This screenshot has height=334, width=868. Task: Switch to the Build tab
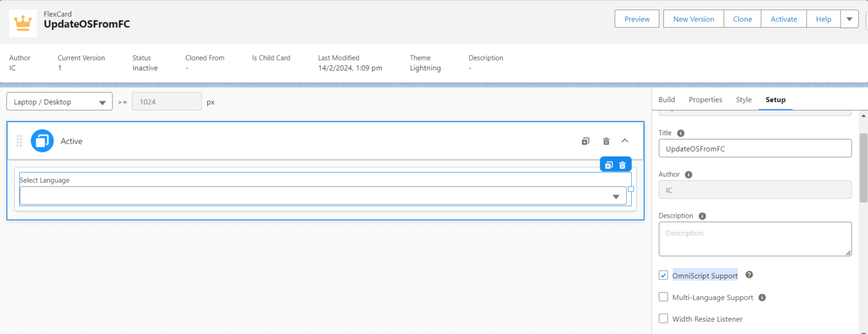tap(666, 99)
